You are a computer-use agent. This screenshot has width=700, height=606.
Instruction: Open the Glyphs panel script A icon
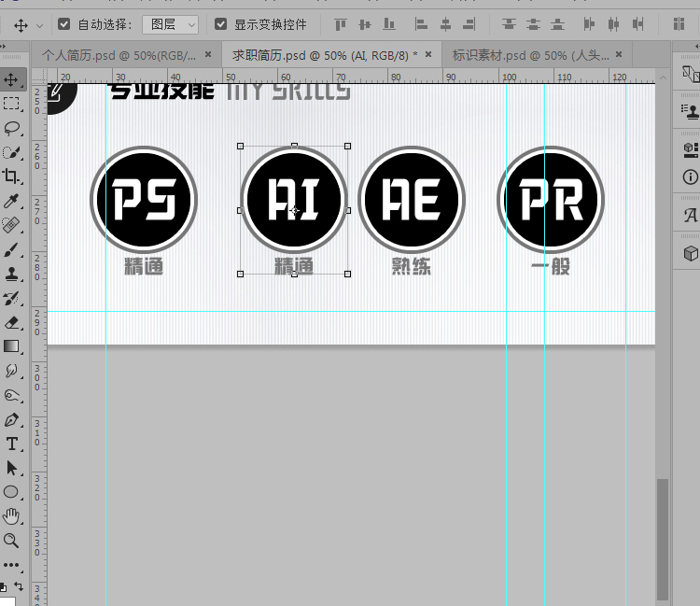click(690, 216)
